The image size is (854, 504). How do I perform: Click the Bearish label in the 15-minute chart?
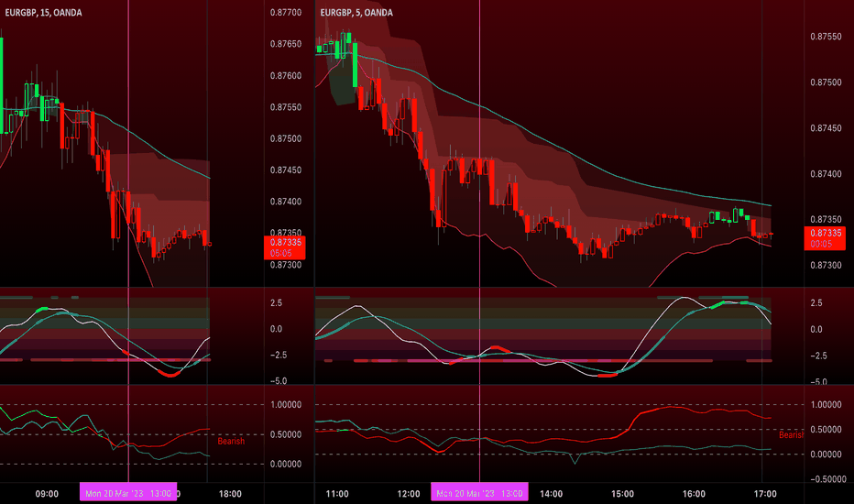[x=231, y=441]
